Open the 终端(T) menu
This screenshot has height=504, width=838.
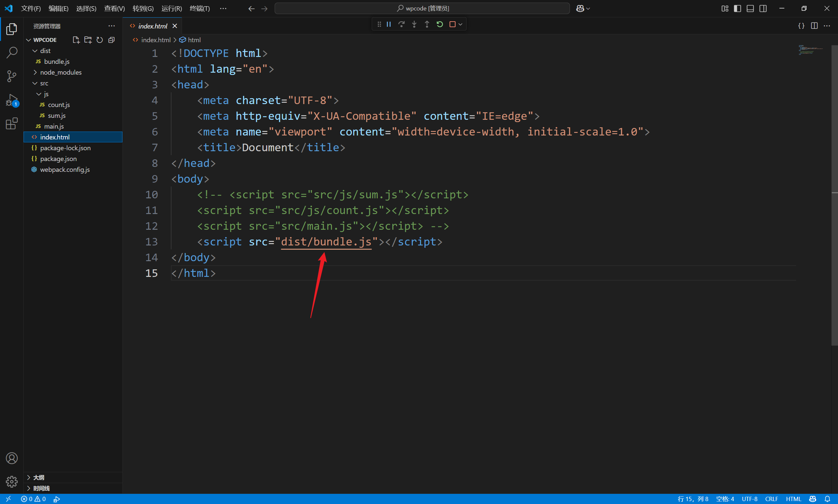[200, 8]
